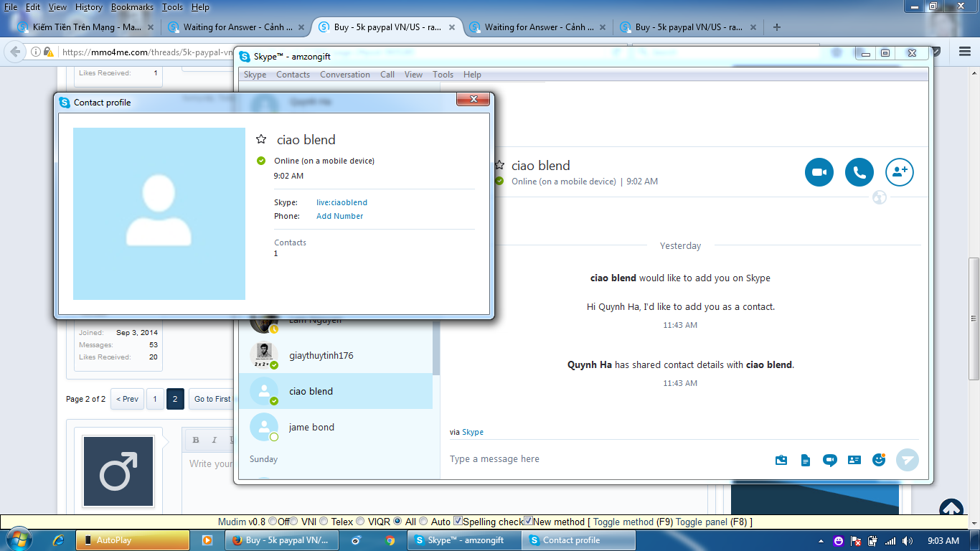Screen dimensions: 980x551
Task: Start a video call with ciao blend
Action: (819, 172)
